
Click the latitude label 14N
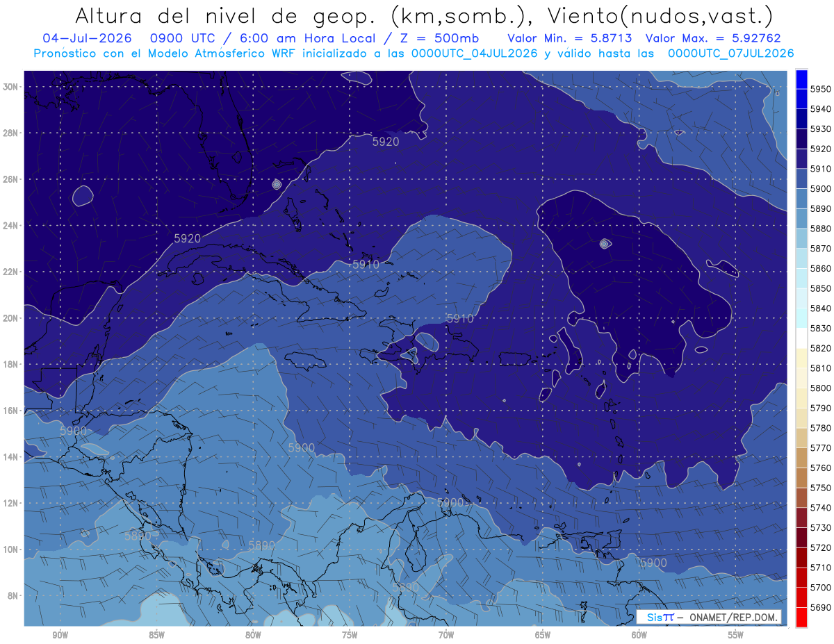pos(10,457)
